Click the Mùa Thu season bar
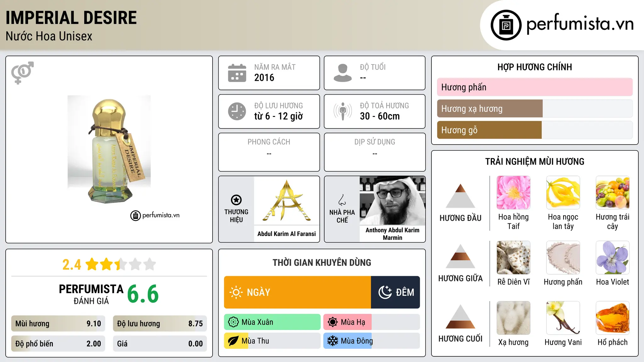This screenshot has width=644, height=362. (x=272, y=341)
